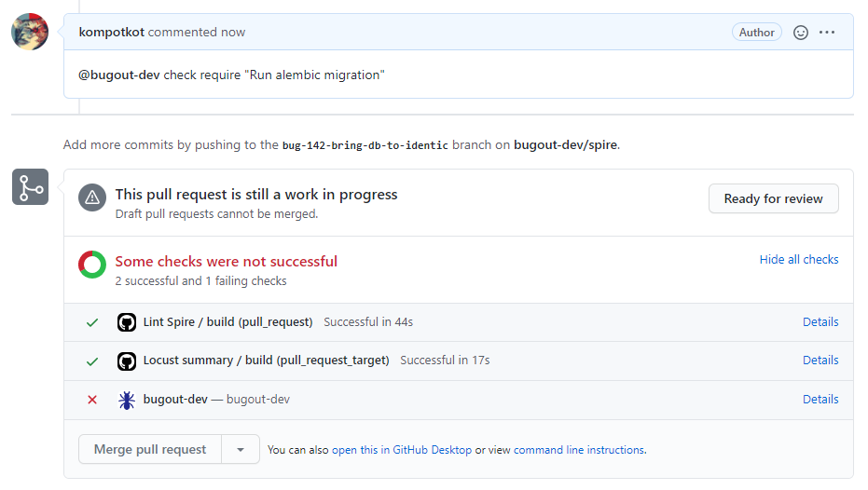Expand merge method dropdown arrow

coord(241,450)
